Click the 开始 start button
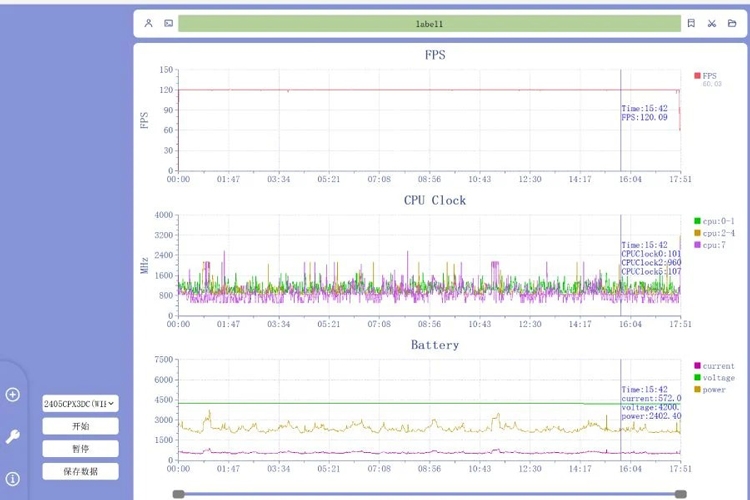Image resolution: width=750 pixels, height=500 pixels. 80,426
